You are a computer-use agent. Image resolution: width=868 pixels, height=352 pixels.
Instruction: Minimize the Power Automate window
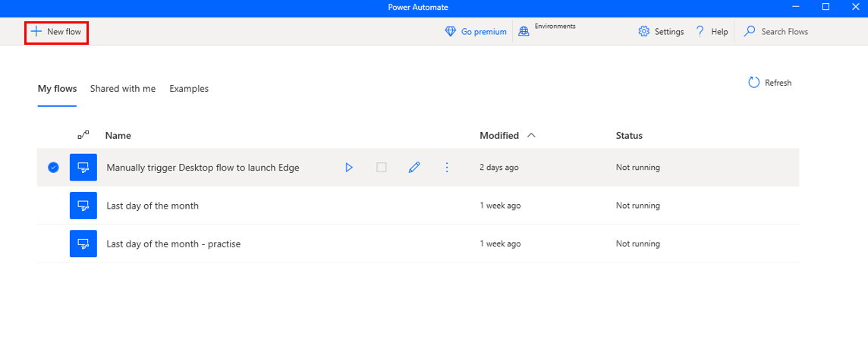(795, 7)
